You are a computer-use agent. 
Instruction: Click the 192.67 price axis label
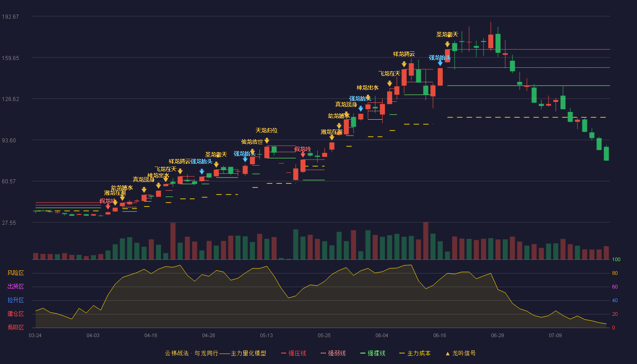point(10,17)
